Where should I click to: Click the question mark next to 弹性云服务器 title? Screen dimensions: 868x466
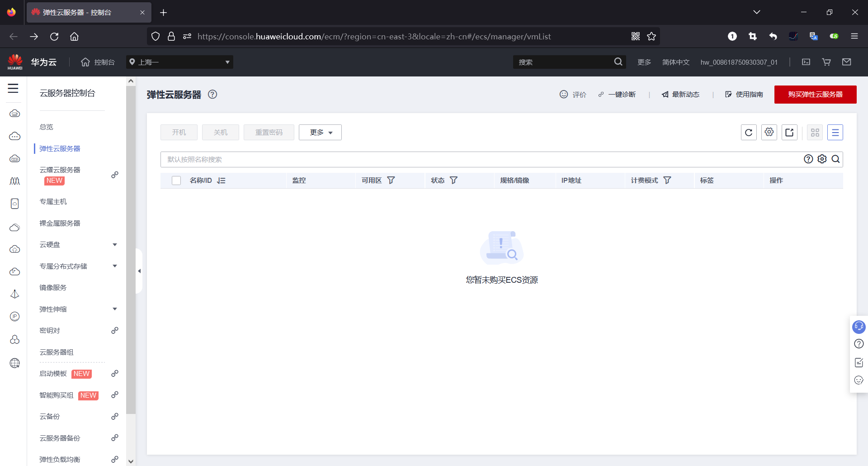click(212, 95)
